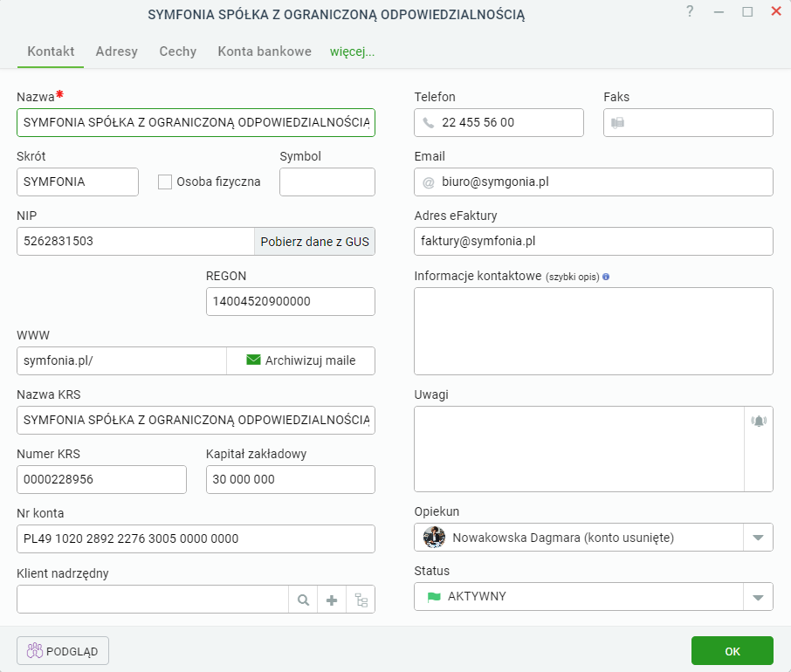Close the window with the red X
The height and width of the screenshot is (672, 791).
pyautogui.click(x=776, y=11)
